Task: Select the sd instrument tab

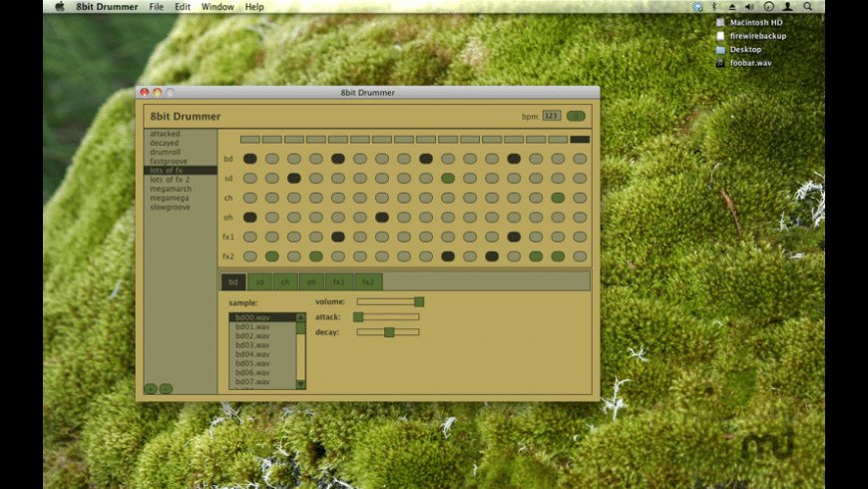Action: pyautogui.click(x=259, y=282)
